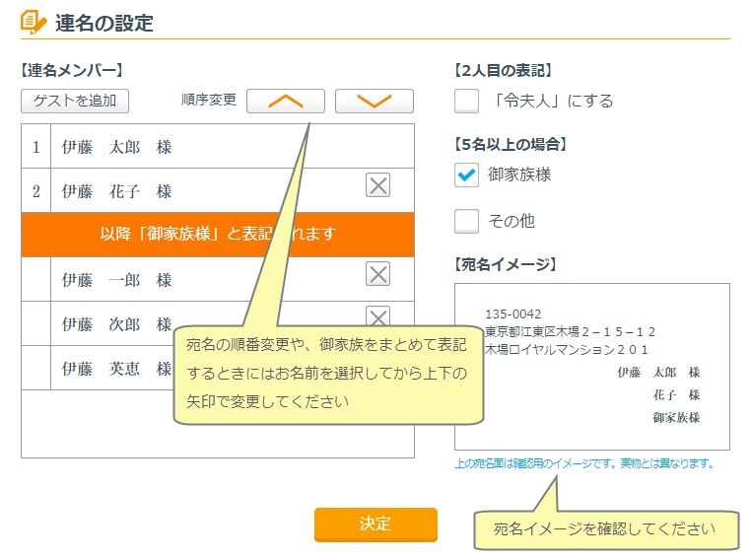This screenshot has width=751, height=560.
Task: Move selected member down with down arrow
Action: 374,101
